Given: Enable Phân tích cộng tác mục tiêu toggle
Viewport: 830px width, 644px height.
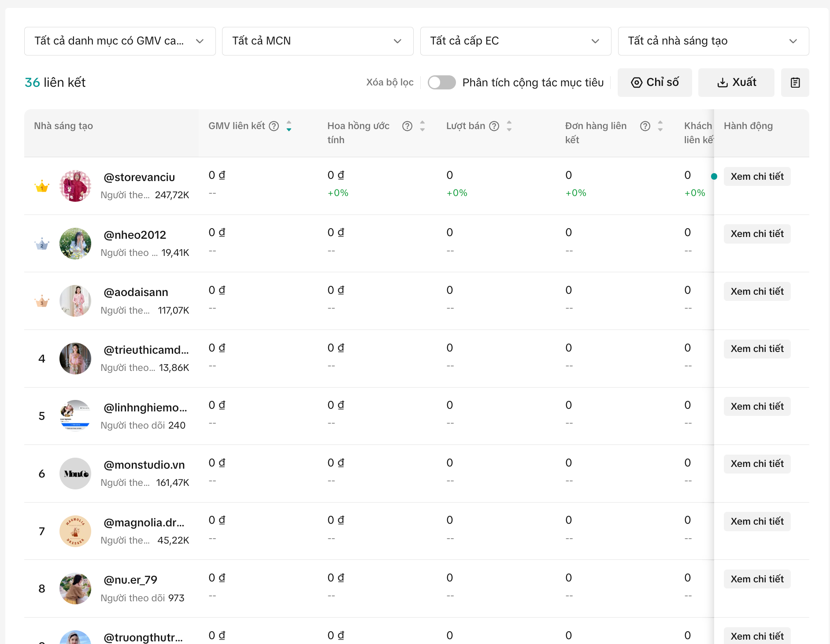Looking at the screenshot, I should pos(441,83).
